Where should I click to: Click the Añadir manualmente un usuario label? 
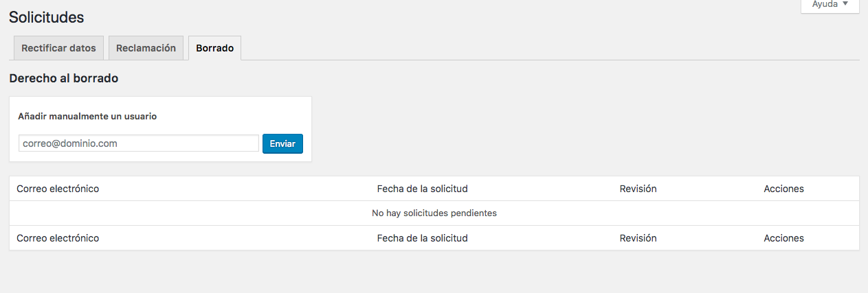[x=87, y=117]
